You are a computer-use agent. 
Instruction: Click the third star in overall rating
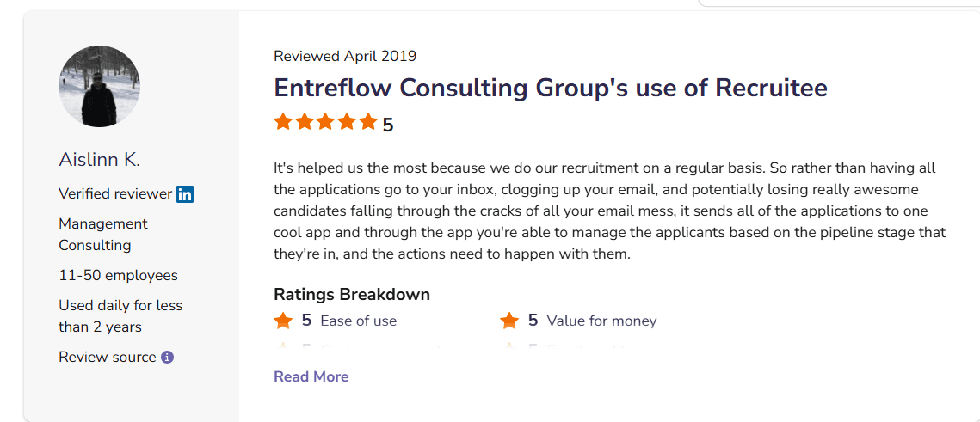(x=326, y=122)
